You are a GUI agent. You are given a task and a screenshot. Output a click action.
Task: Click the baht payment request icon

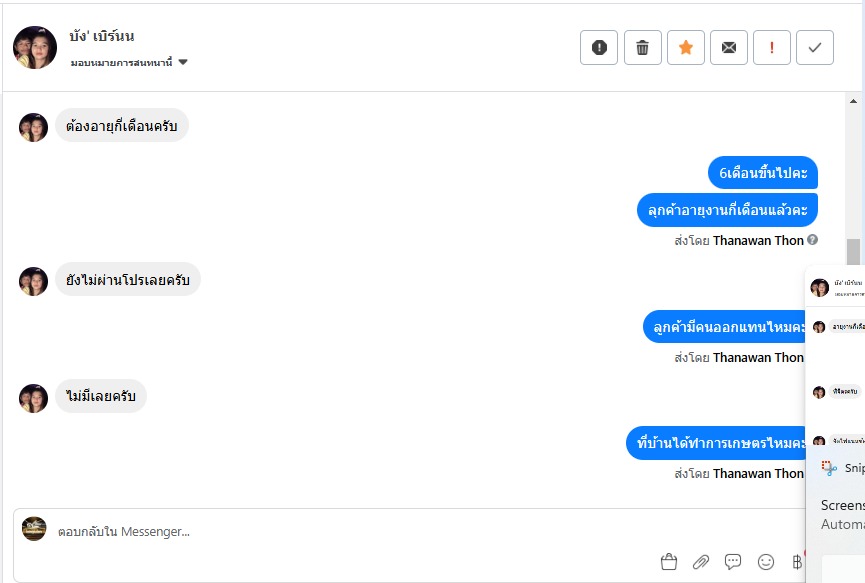(797, 562)
